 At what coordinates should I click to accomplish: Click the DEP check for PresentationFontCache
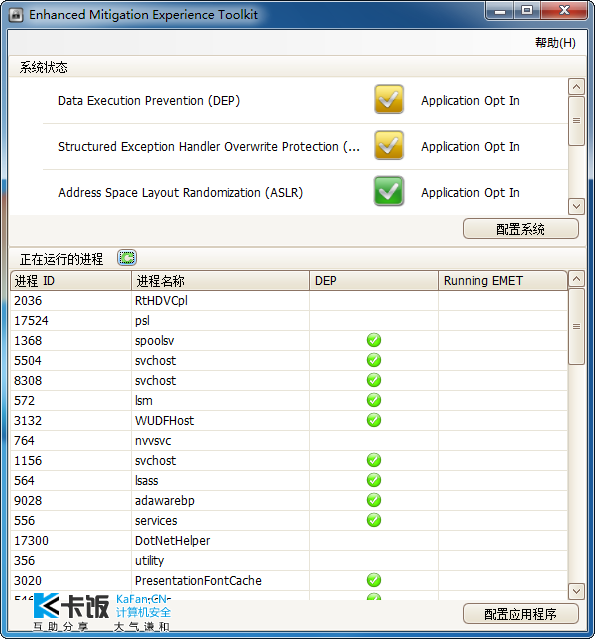click(x=374, y=580)
